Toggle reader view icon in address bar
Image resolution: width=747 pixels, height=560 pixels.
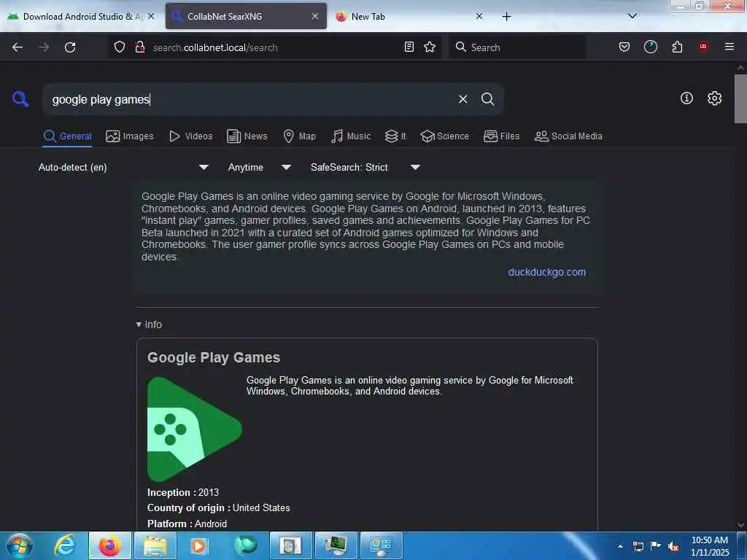click(409, 47)
